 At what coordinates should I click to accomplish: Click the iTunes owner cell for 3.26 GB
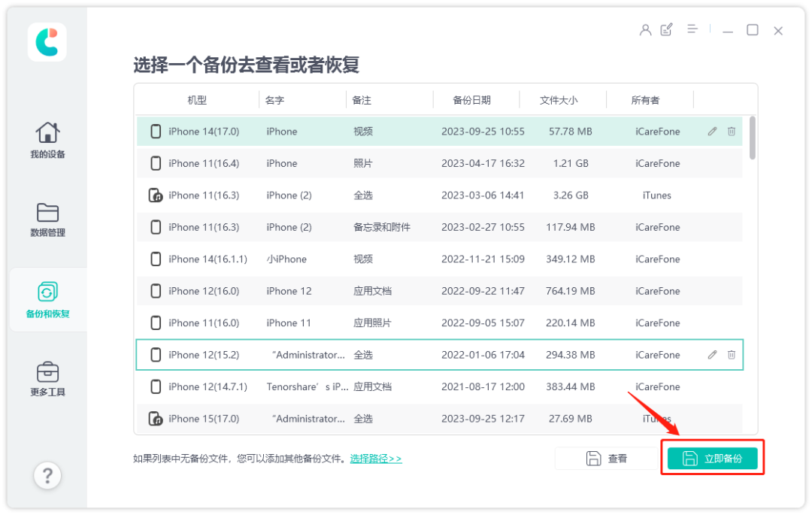click(656, 195)
